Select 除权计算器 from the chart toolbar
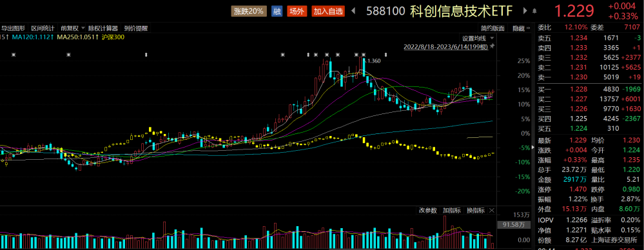This screenshot has width=644, height=250. pyautogui.click(x=103, y=28)
